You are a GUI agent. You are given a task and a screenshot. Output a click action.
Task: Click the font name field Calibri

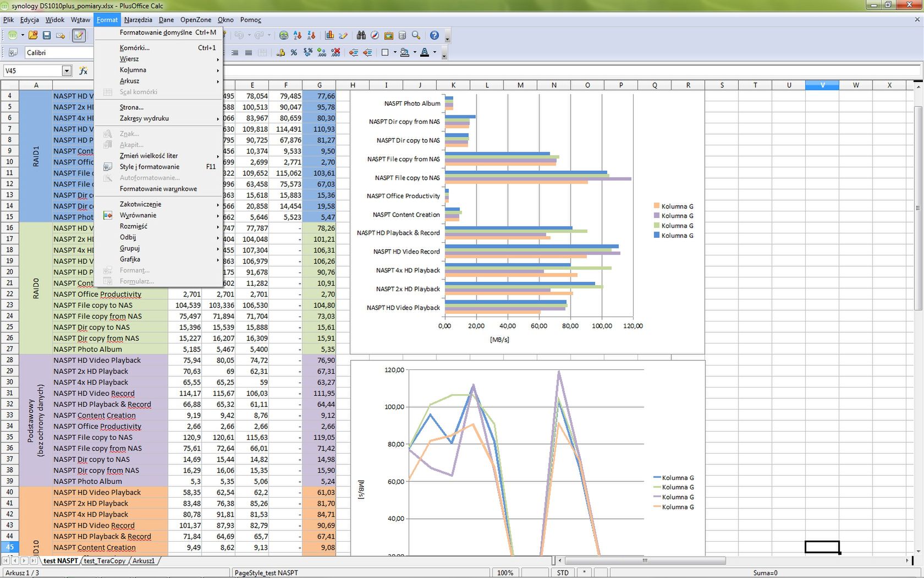click(x=59, y=52)
